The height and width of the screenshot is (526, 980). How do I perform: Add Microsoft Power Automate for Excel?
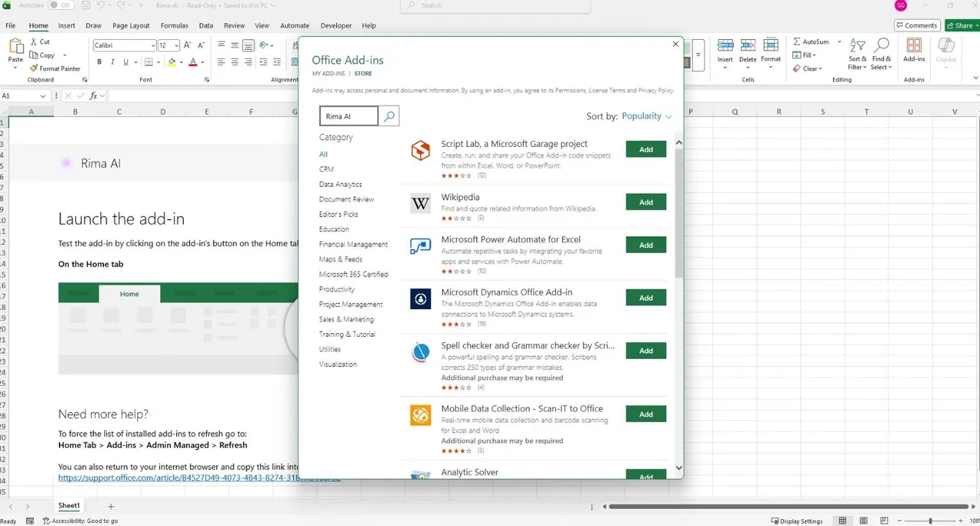646,245
